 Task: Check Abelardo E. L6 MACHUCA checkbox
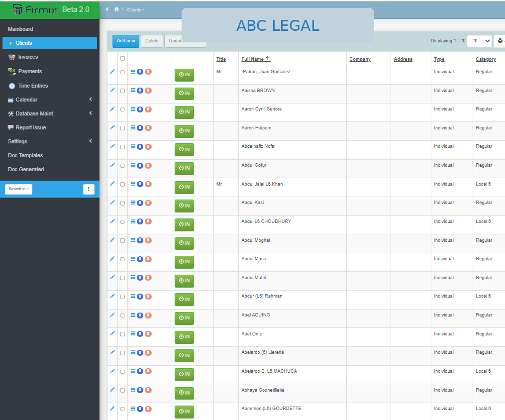122,372
